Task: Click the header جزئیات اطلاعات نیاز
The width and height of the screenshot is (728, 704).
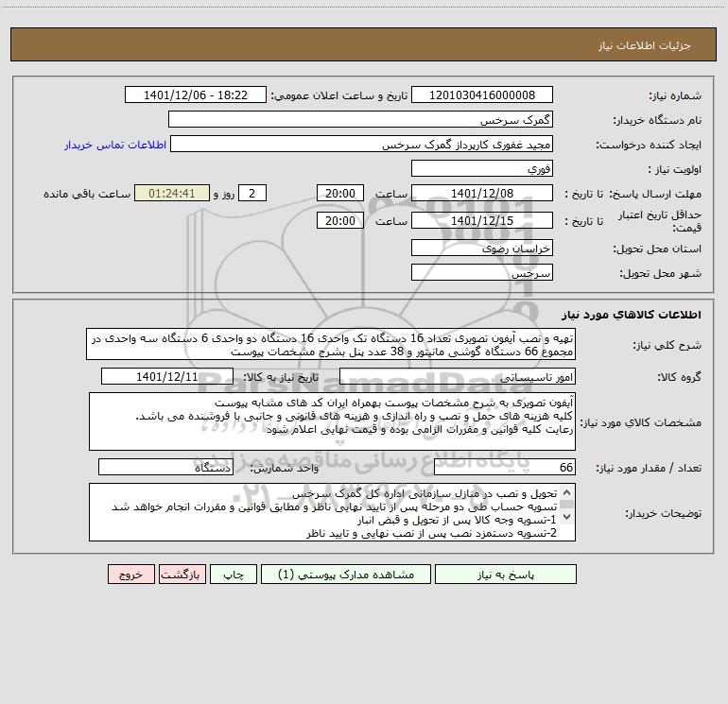Action: [x=645, y=45]
